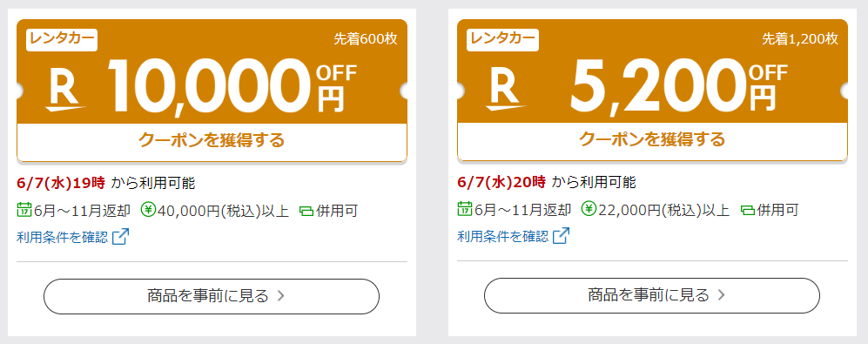
Task: Open the external link icon under the 10,000円 coupon
Action: click(x=121, y=237)
